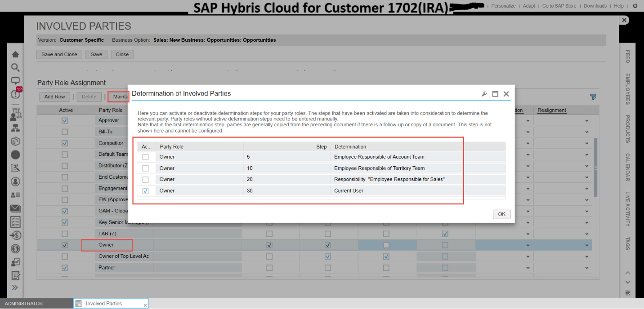Click the Close button beside Save
The height and width of the screenshot is (309, 644).
click(x=122, y=54)
